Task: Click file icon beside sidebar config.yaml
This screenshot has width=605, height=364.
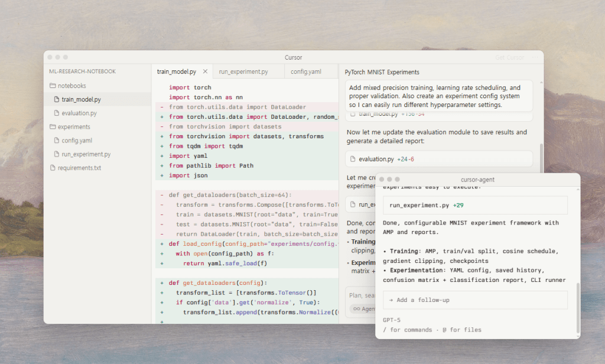Action: click(57, 141)
